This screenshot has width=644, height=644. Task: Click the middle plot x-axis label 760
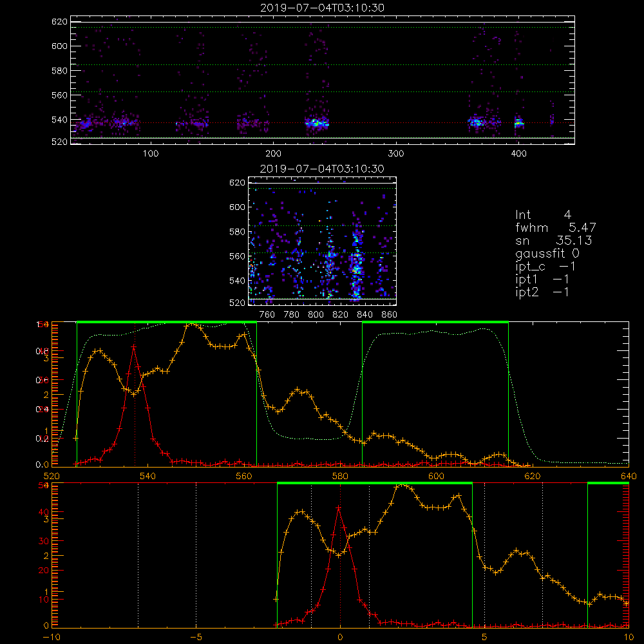[267, 315]
